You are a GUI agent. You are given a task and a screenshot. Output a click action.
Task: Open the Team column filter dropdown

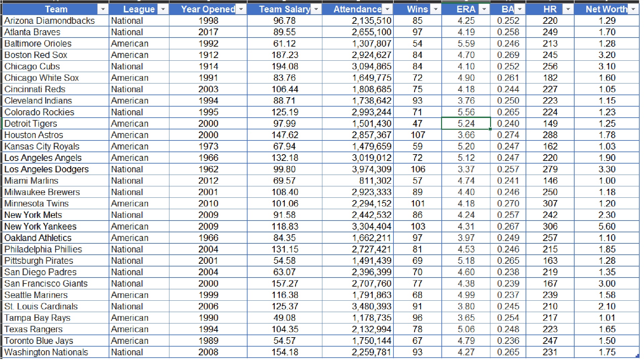[103, 9]
